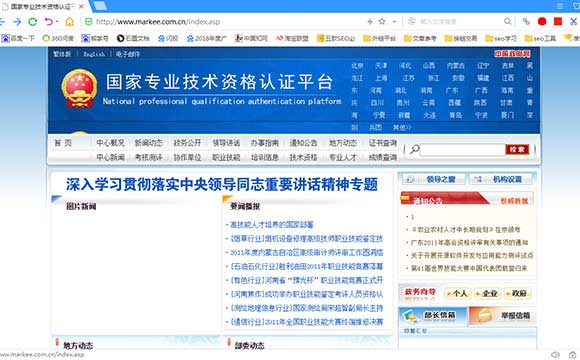Viewport: 580px width, 360px height.
Task: Open the new tab button beside the tab
Action: pos(100,6)
